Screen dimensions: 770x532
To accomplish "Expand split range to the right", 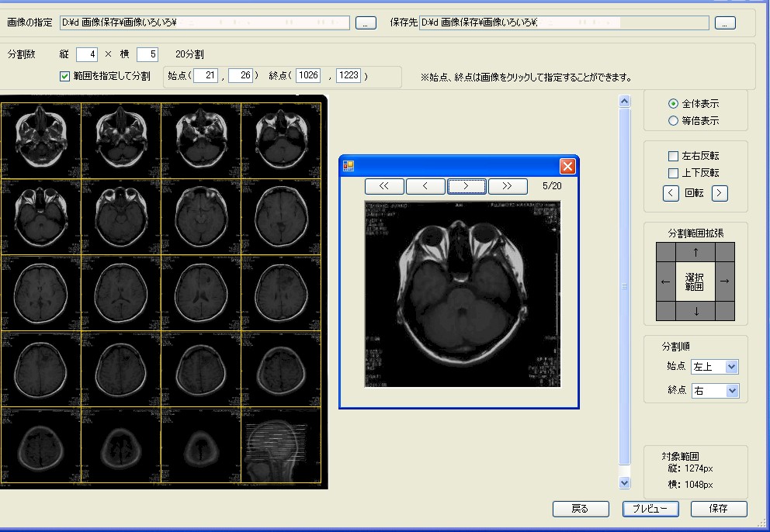I will coord(725,282).
